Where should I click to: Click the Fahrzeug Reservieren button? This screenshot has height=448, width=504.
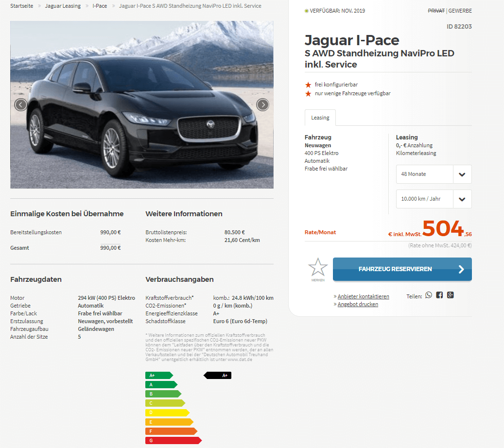pos(402,269)
